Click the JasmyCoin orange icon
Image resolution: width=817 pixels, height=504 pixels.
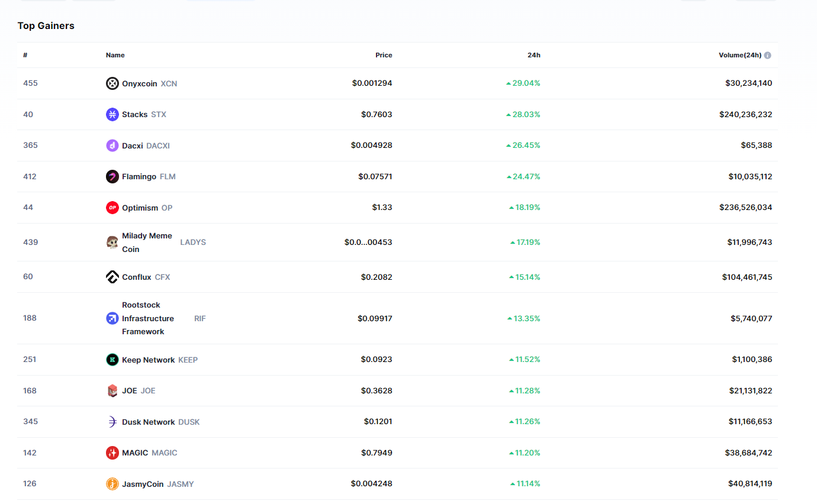pyautogui.click(x=112, y=484)
